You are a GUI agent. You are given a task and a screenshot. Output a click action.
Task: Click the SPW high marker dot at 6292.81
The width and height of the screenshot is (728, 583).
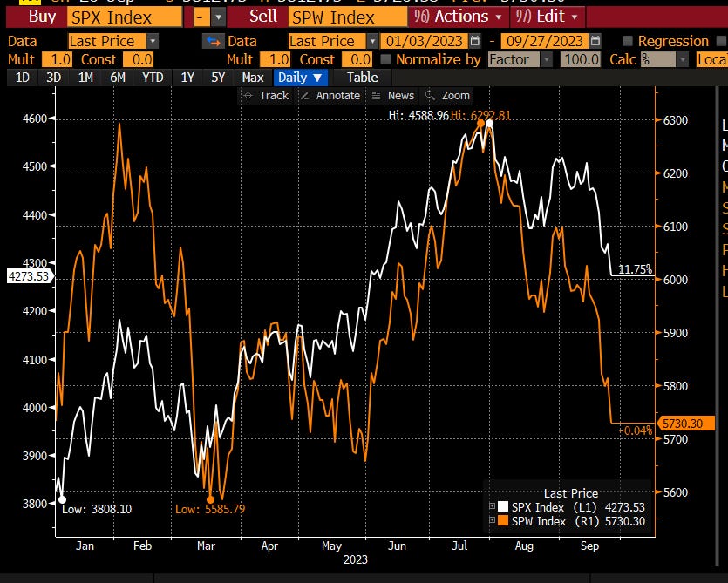point(480,124)
